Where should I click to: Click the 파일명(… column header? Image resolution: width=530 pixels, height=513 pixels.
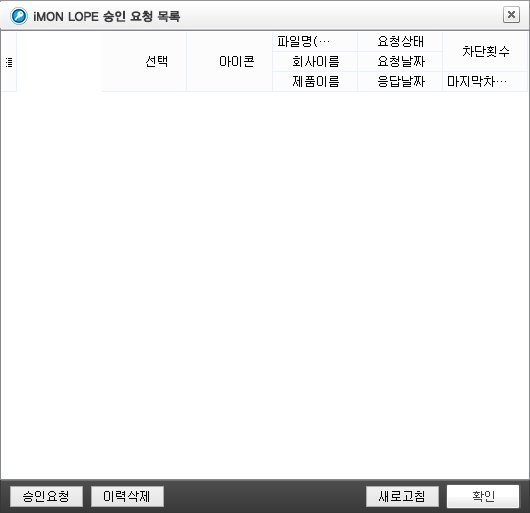(315, 42)
